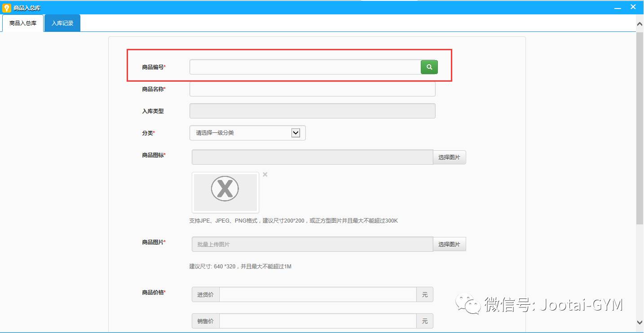The width and height of the screenshot is (644, 333).
Task: Open the 请选择一级分类 dropdown
Action: click(x=247, y=133)
